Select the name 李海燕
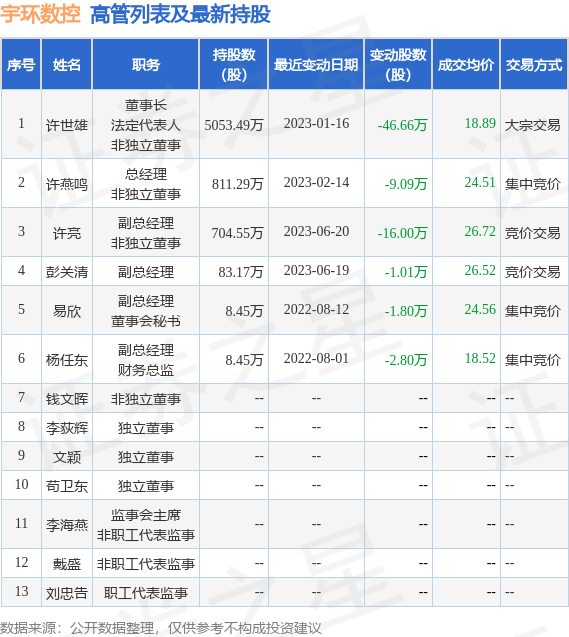Screen dimensions: 569x637 tap(67, 525)
